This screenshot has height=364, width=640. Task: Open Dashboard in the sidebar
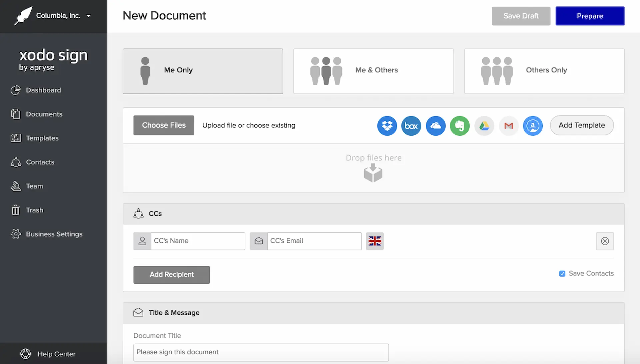pyautogui.click(x=43, y=90)
